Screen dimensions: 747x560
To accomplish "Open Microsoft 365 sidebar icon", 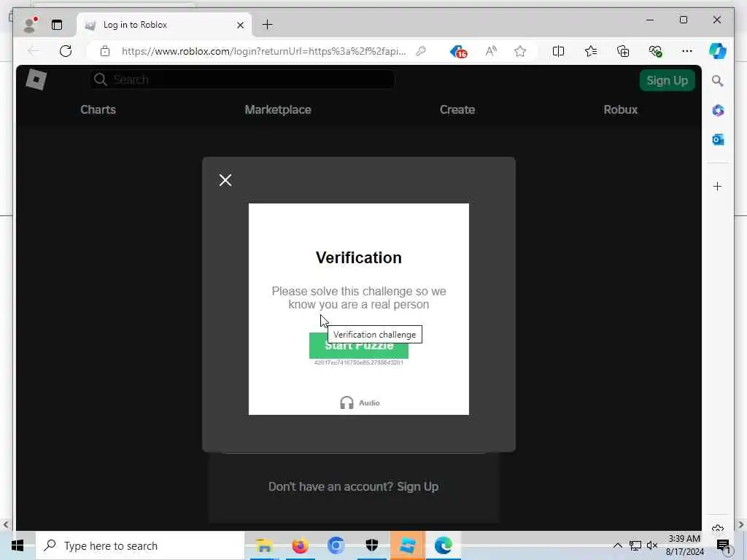I will 718,111.
